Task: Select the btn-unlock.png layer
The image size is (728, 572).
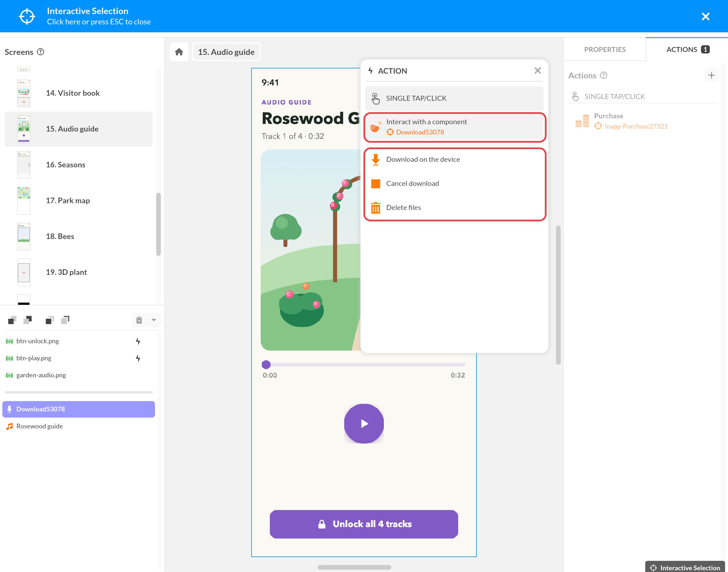Action: point(79,341)
